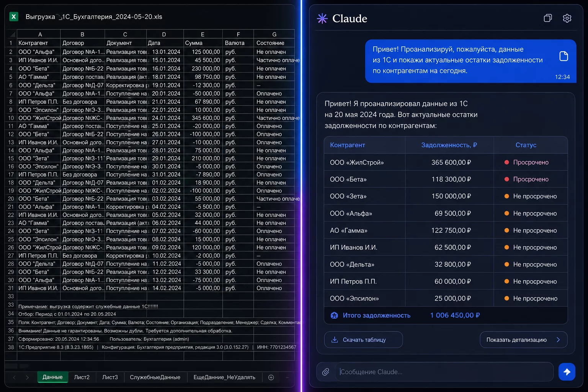Click the copy windows icon in Claude header

548,18
